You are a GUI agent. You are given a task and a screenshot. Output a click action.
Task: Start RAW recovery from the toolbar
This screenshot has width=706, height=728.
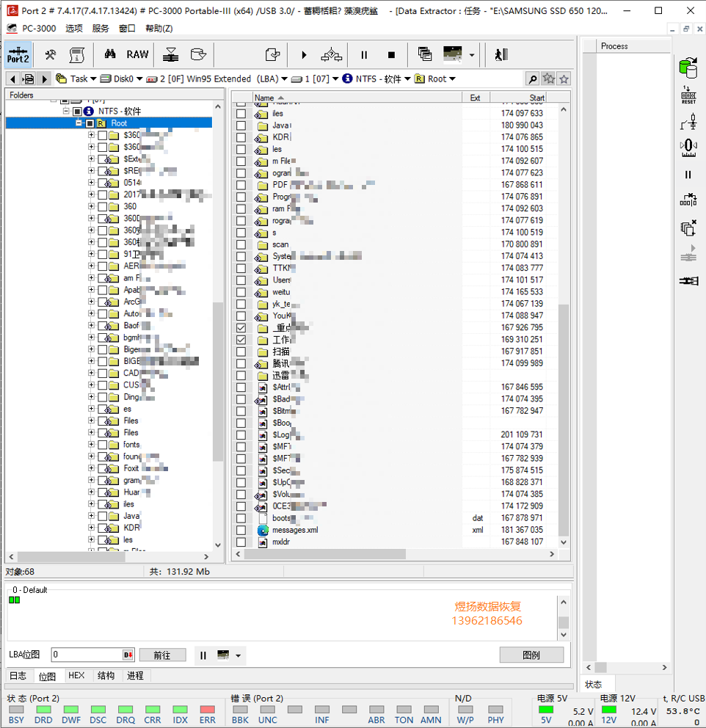click(137, 54)
